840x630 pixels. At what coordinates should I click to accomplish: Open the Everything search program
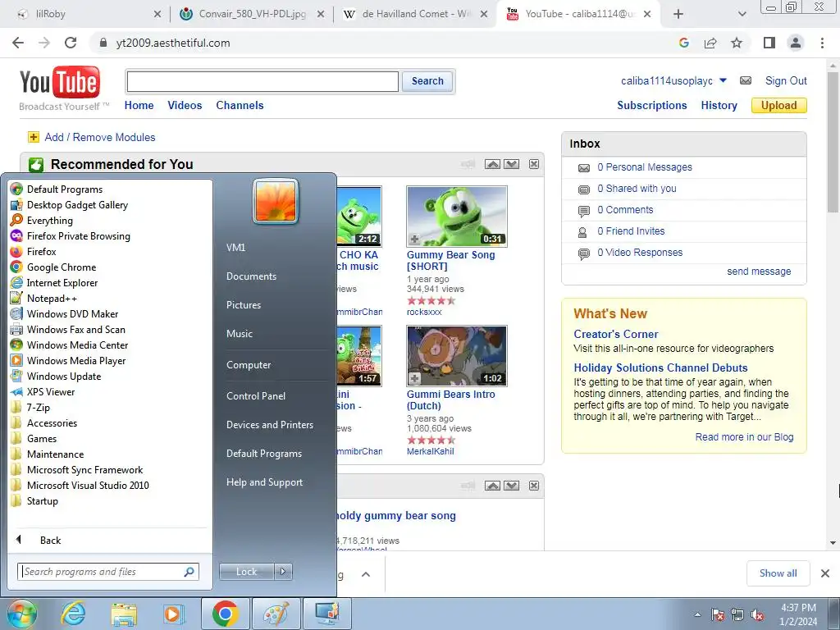(42, 220)
